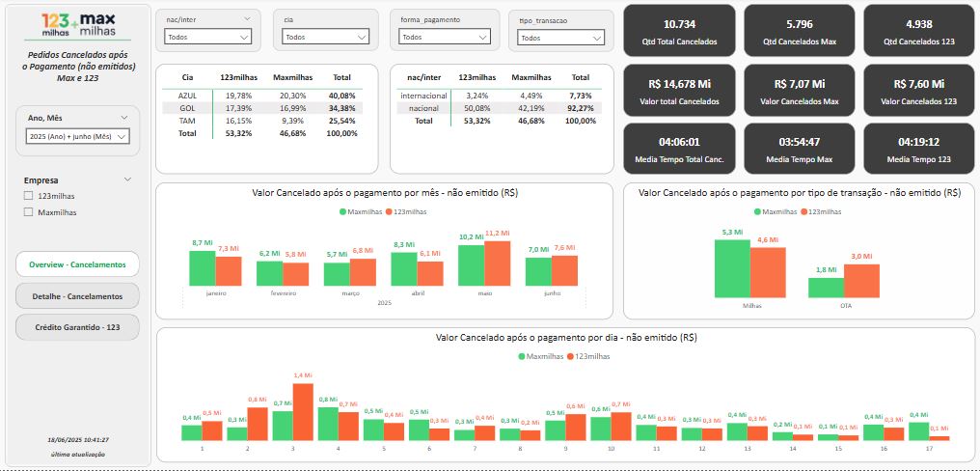Open Overview - Cancelamentos page
Viewport: 980px width, 471px height.
point(77,264)
